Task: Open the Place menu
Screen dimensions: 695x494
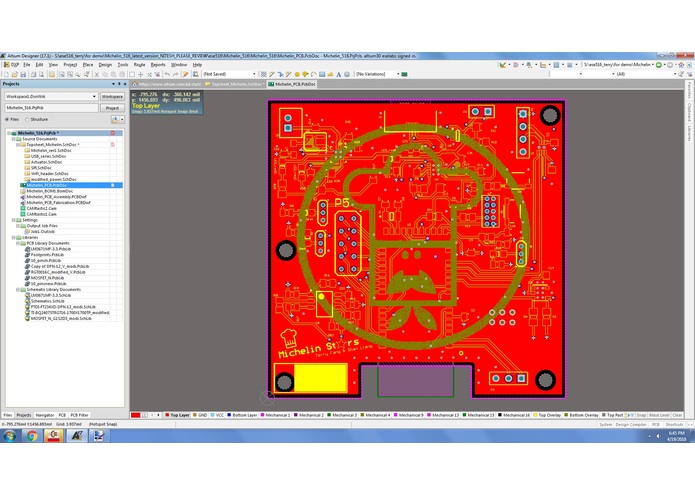Action: click(88, 65)
